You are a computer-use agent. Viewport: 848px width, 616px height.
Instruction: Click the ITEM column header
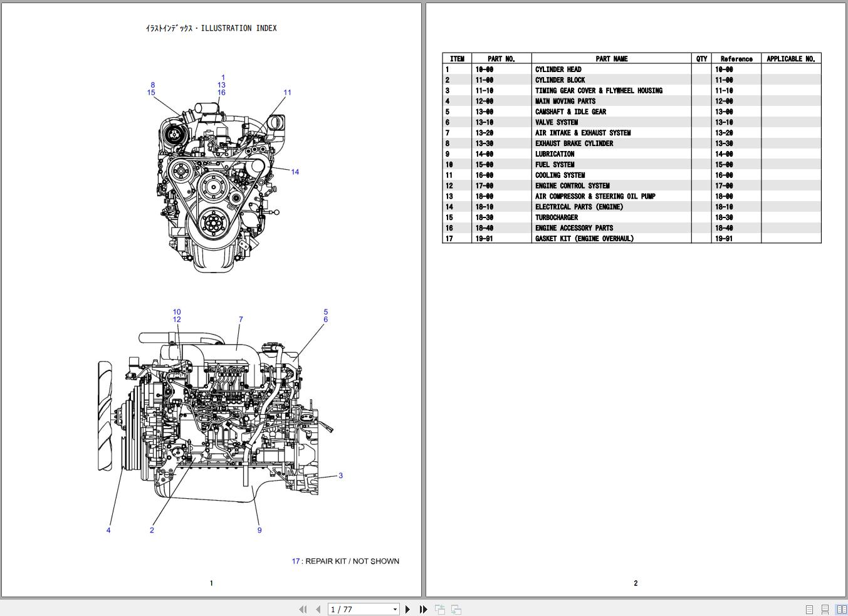[x=457, y=59]
